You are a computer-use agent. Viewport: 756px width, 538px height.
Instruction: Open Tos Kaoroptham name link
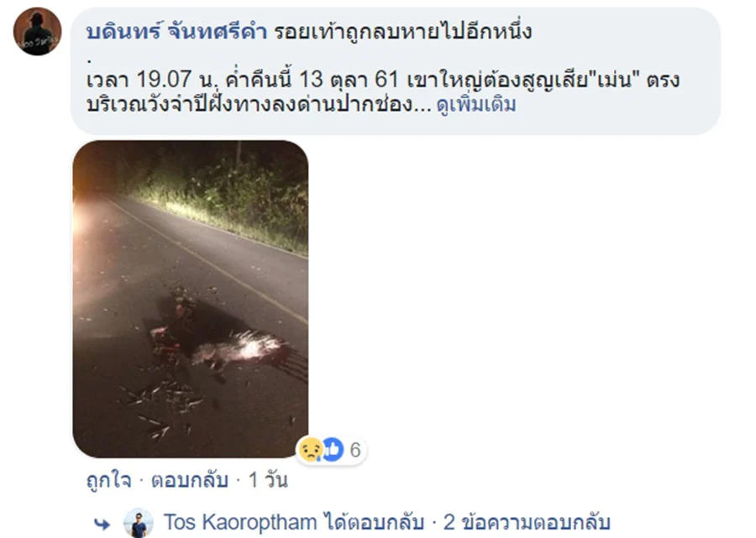pyautogui.click(x=240, y=523)
